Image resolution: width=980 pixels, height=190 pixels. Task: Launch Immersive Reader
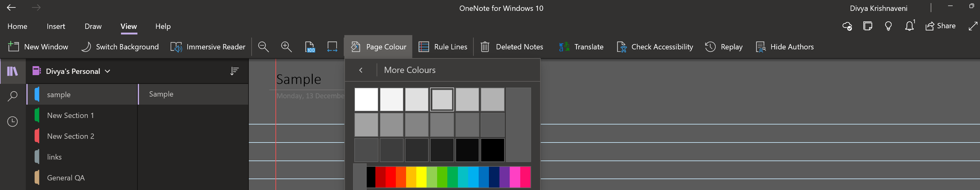point(208,47)
